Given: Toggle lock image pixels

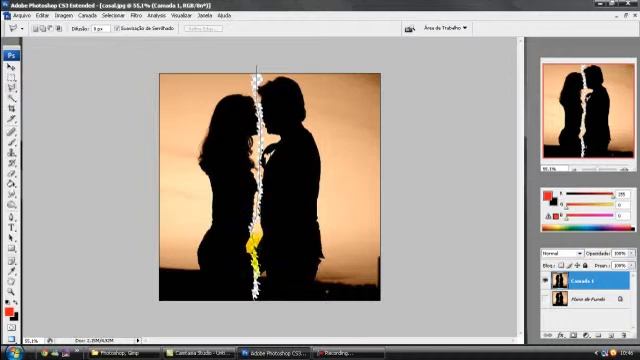Looking at the screenshot, I should coord(569,266).
